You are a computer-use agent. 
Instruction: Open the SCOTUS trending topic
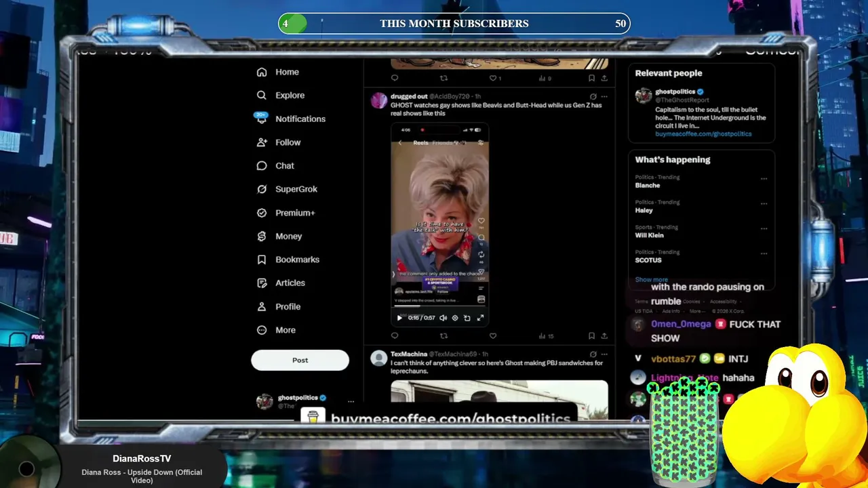tap(648, 260)
